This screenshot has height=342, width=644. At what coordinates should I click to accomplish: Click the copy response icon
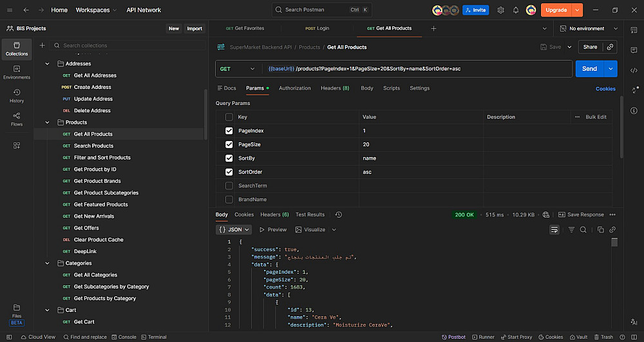(600, 230)
